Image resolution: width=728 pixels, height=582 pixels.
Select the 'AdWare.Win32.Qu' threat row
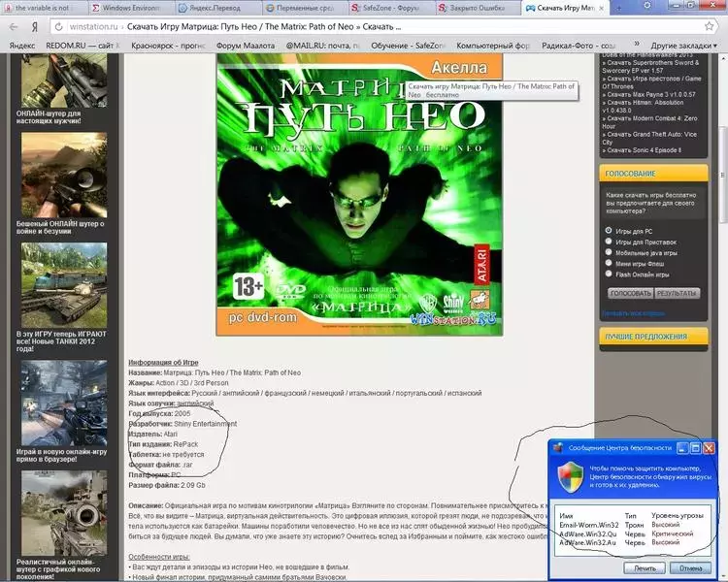(632, 533)
